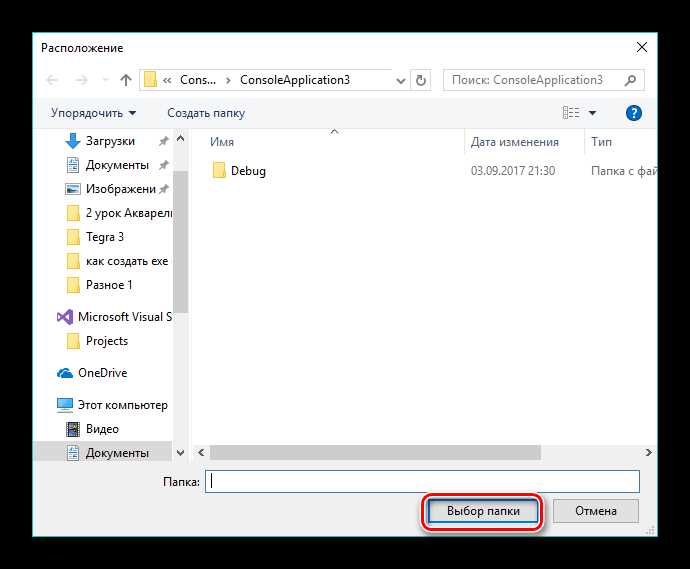Click the Debug folder icon

(219, 170)
